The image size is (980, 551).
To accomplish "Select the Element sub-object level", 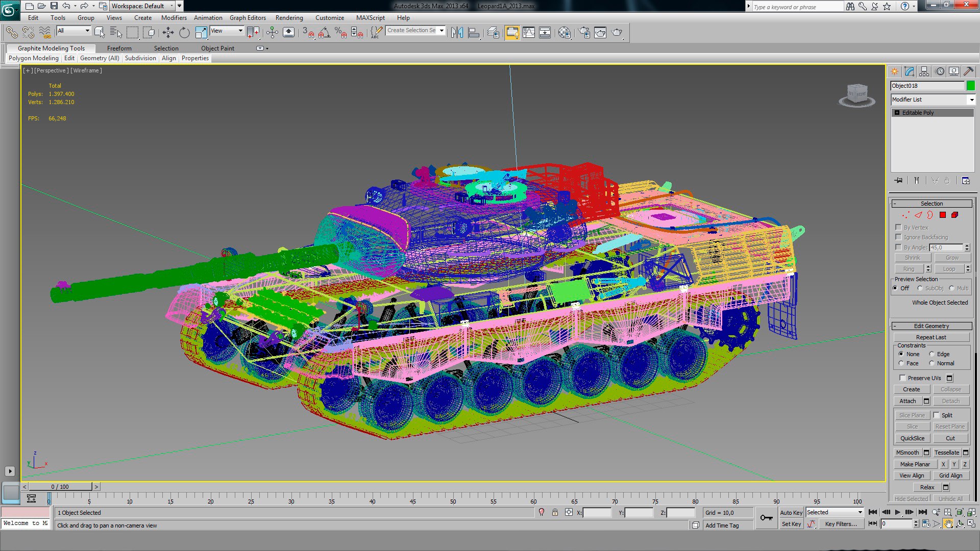I will (x=955, y=215).
